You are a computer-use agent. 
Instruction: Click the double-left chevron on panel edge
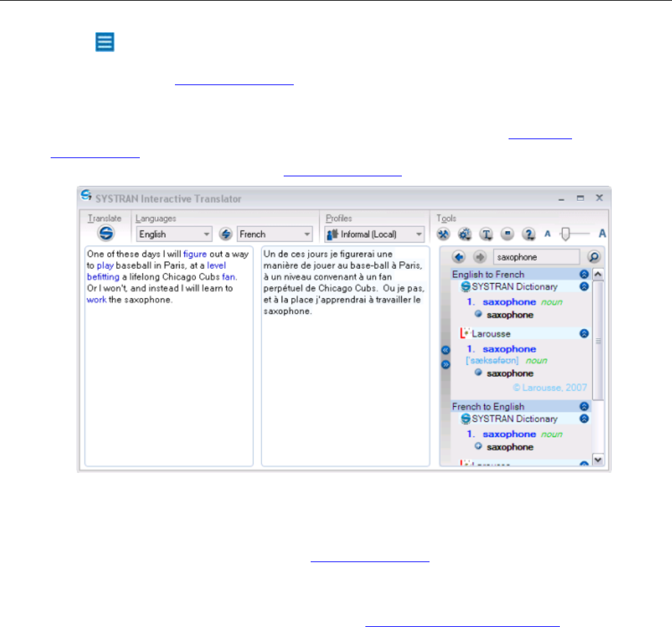point(446,350)
